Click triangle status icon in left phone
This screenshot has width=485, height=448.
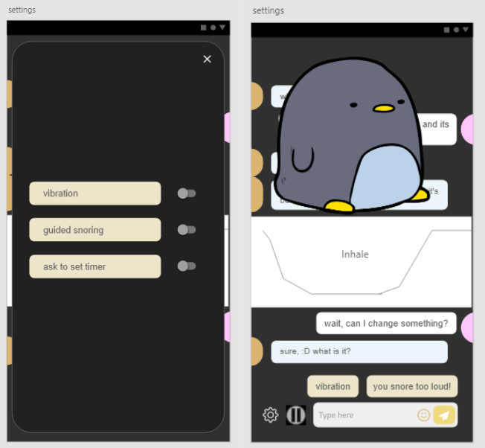pyautogui.click(x=222, y=28)
